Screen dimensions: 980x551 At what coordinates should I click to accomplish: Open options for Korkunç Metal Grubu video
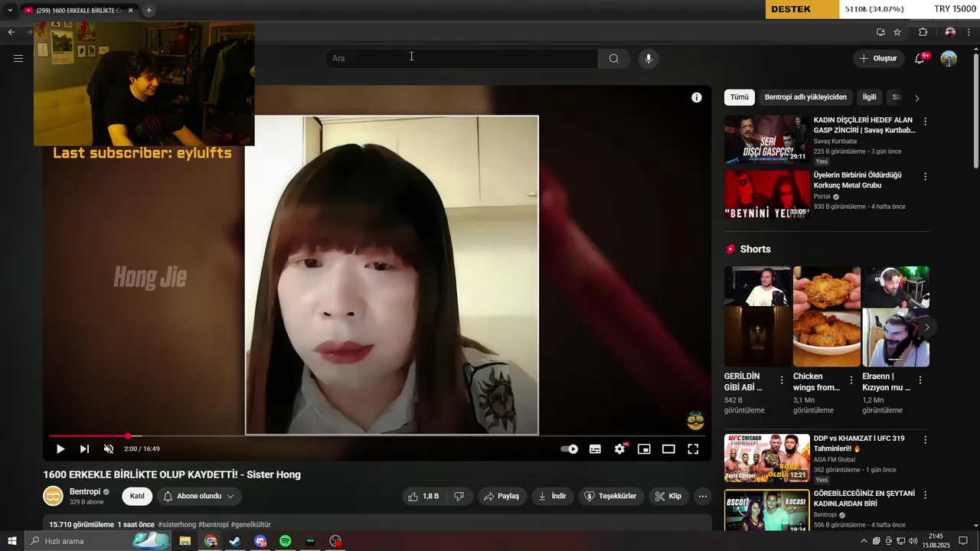(x=925, y=177)
